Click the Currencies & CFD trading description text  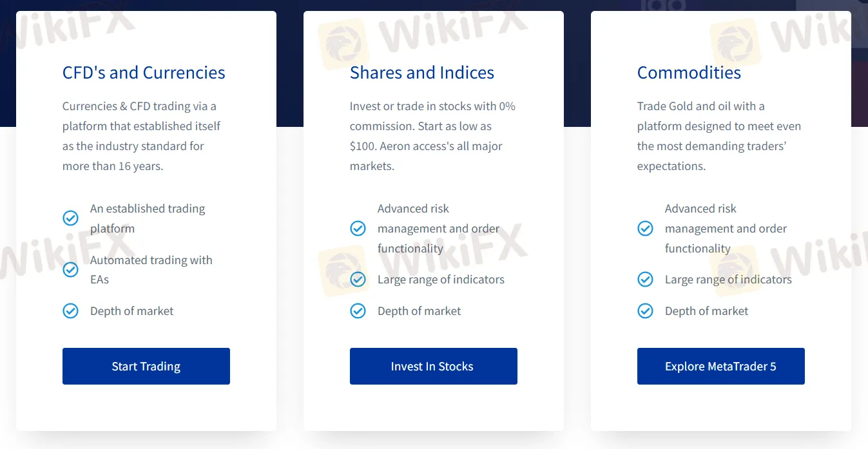[x=142, y=136]
